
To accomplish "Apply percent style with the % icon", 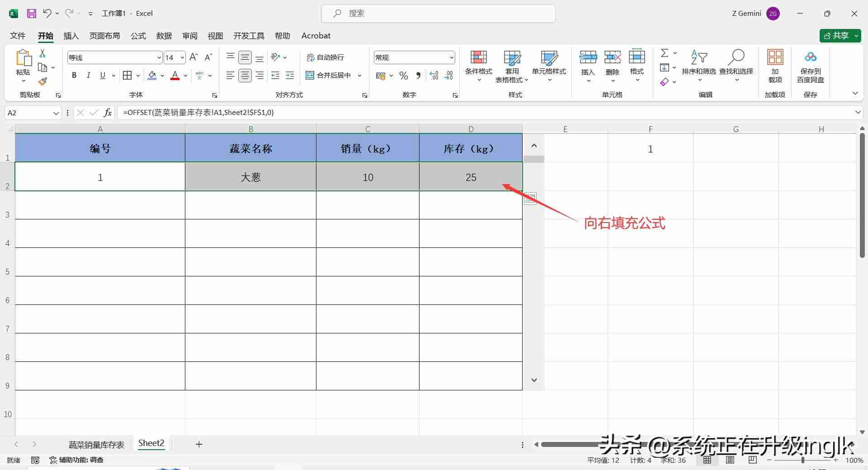I will pos(404,76).
